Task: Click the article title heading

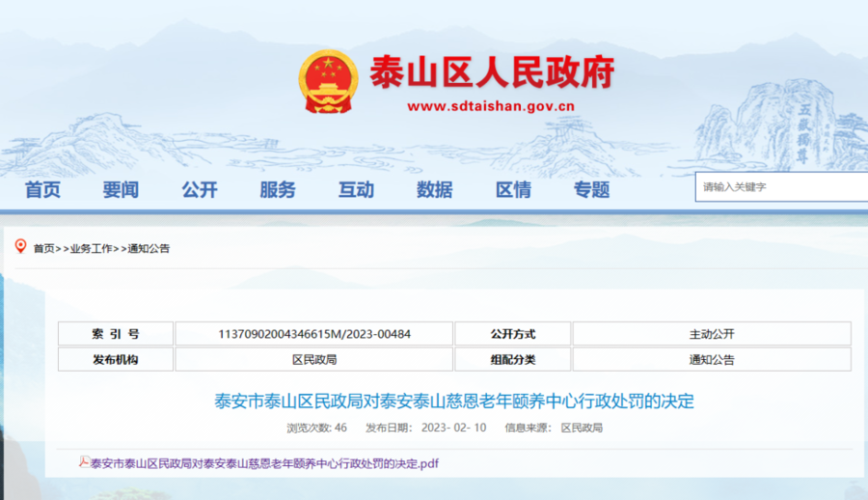Action: click(453, 402)
